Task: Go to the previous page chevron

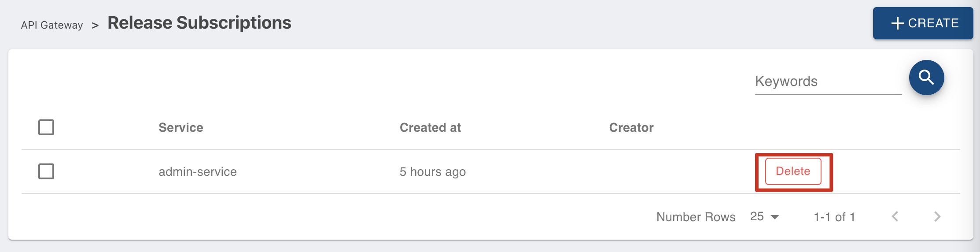Action: [x=895, y=216]
